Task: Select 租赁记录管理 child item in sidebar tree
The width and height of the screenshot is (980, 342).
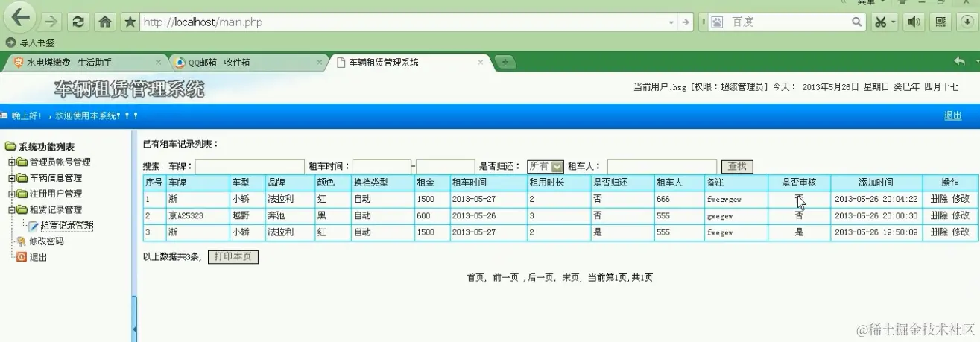Action: pos(67,226)
